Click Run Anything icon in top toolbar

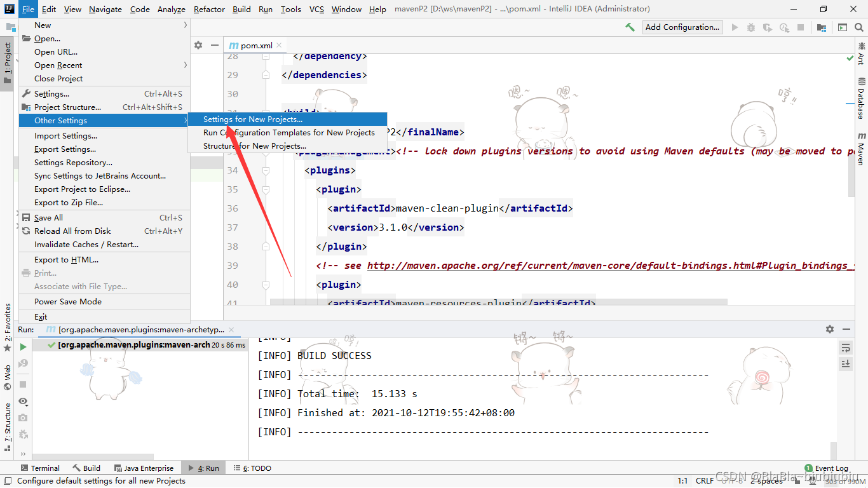[843, 27]
